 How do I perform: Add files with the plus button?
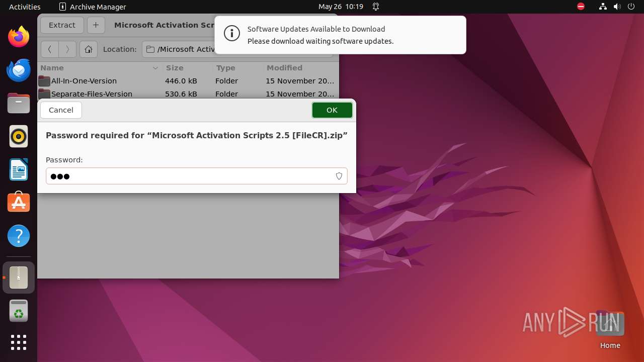[x=96, y=25]
